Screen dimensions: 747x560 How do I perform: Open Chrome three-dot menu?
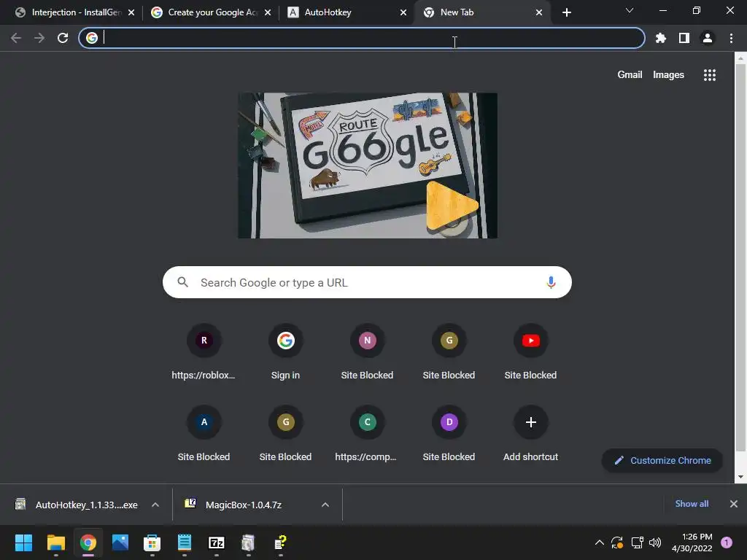point(731,38)
